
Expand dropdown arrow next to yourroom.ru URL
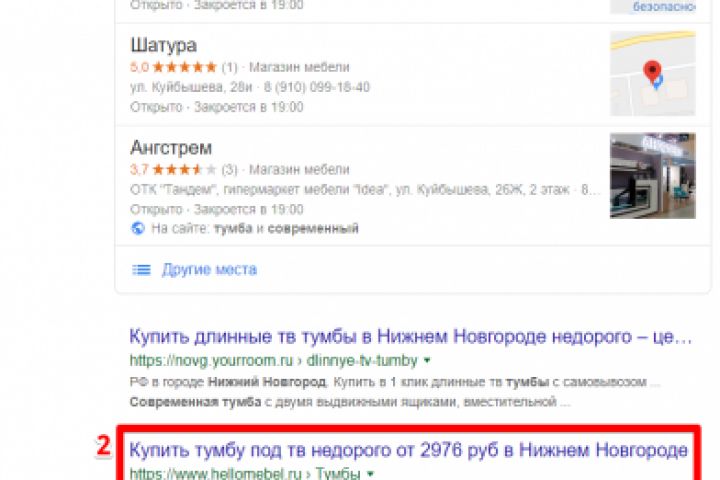(x=427, y=361)
